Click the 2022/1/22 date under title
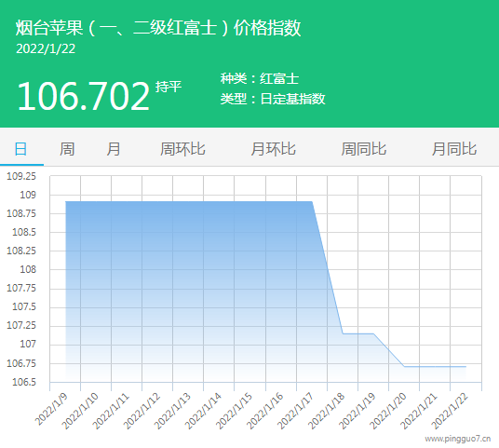Screen dimensions: 499x448 46,48
